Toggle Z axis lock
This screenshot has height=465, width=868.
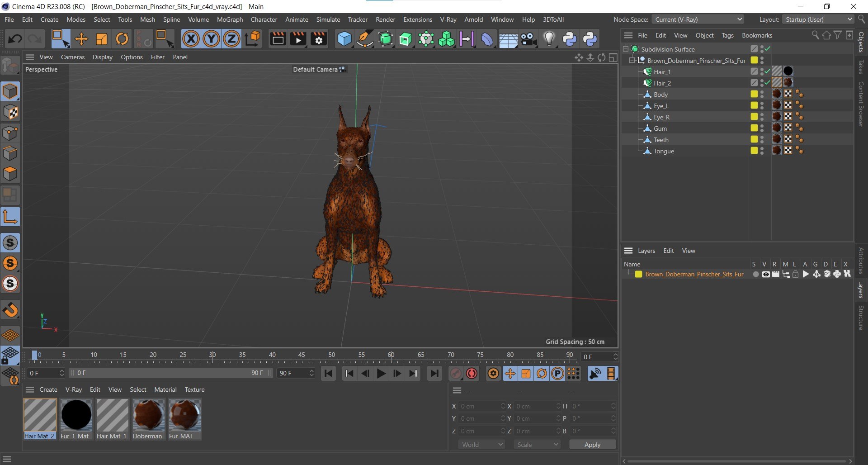pos(231,39)
